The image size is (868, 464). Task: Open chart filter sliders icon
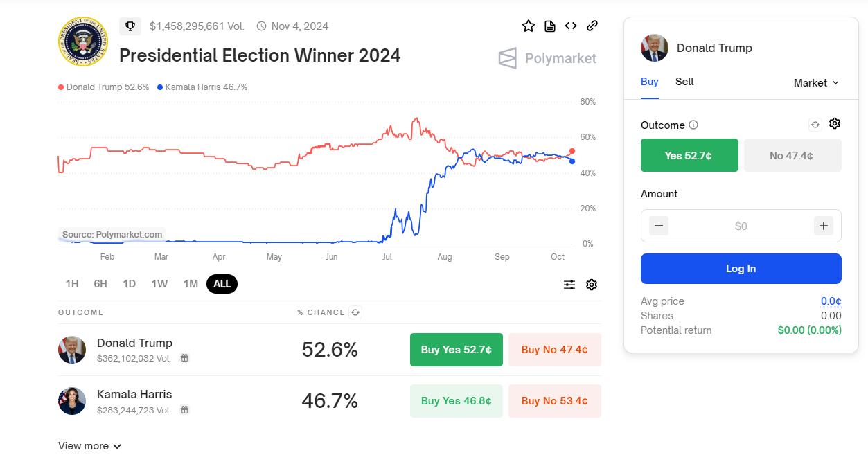point(569,285)
